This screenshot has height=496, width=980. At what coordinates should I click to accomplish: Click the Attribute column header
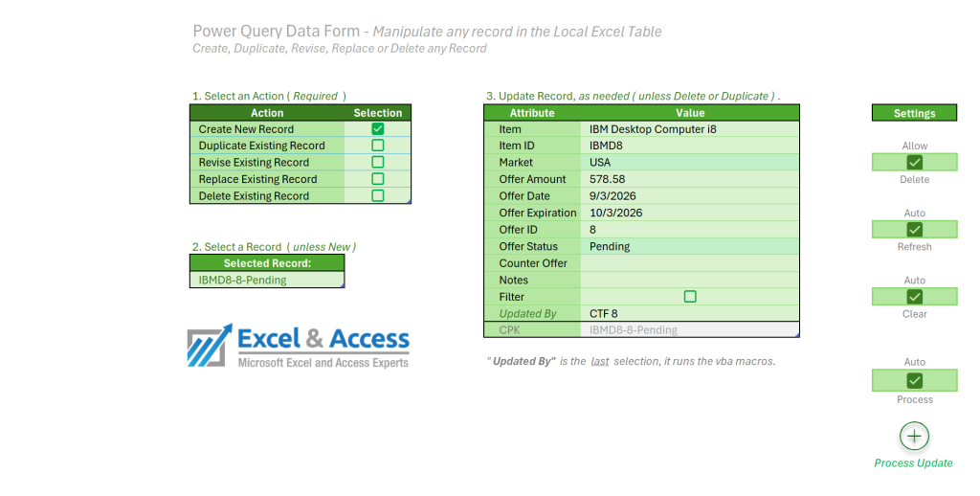[532, 113]
